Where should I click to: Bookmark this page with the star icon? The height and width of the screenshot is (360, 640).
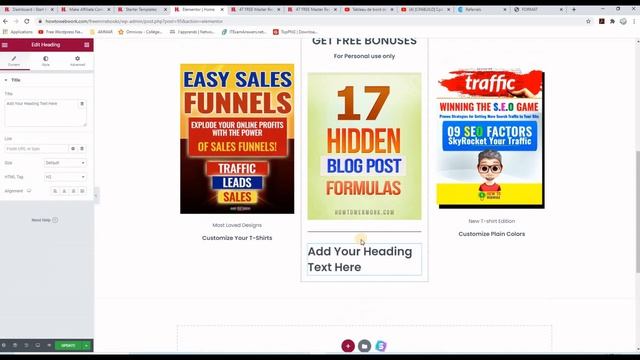[588, 21]
